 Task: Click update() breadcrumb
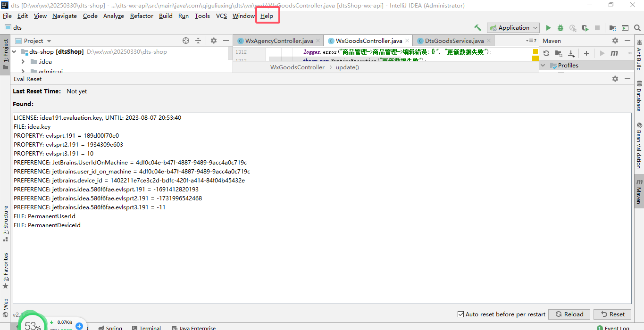[347, 67]
